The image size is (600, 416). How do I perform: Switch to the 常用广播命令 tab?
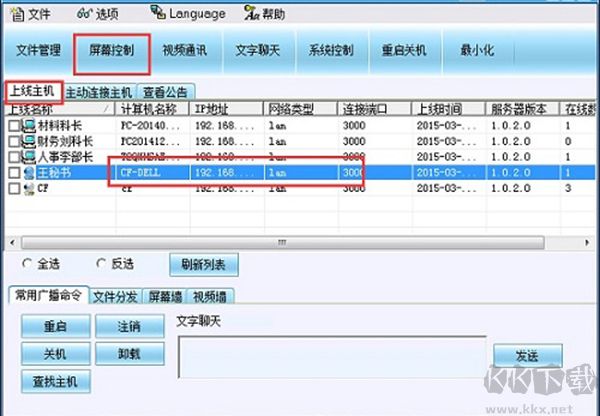point(49,295)
